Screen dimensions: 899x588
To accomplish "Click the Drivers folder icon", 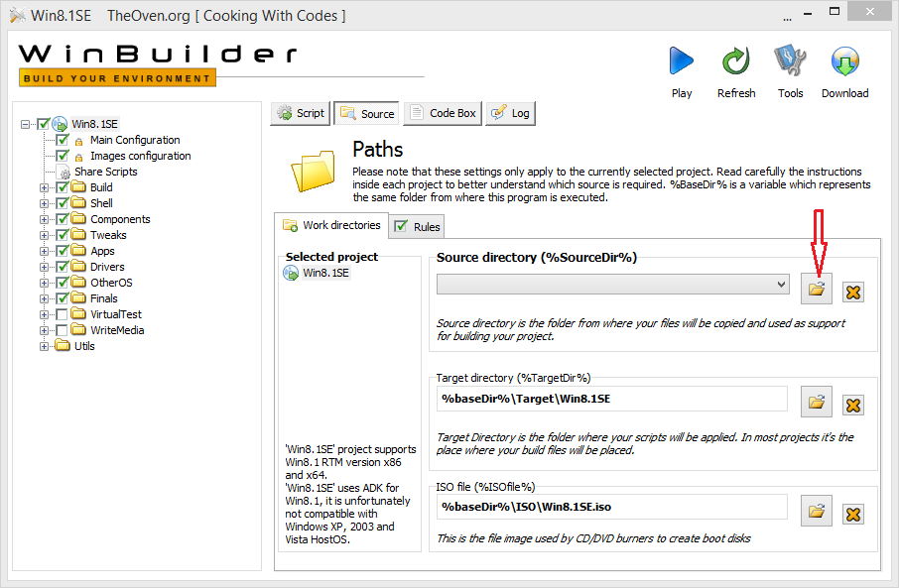I will click(x=78, y=267).
